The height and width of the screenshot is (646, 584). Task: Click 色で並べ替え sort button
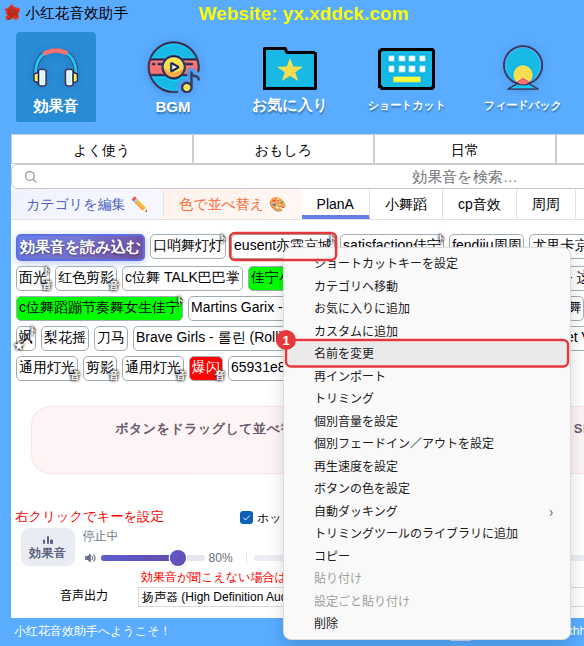click(x=232, y=204)
